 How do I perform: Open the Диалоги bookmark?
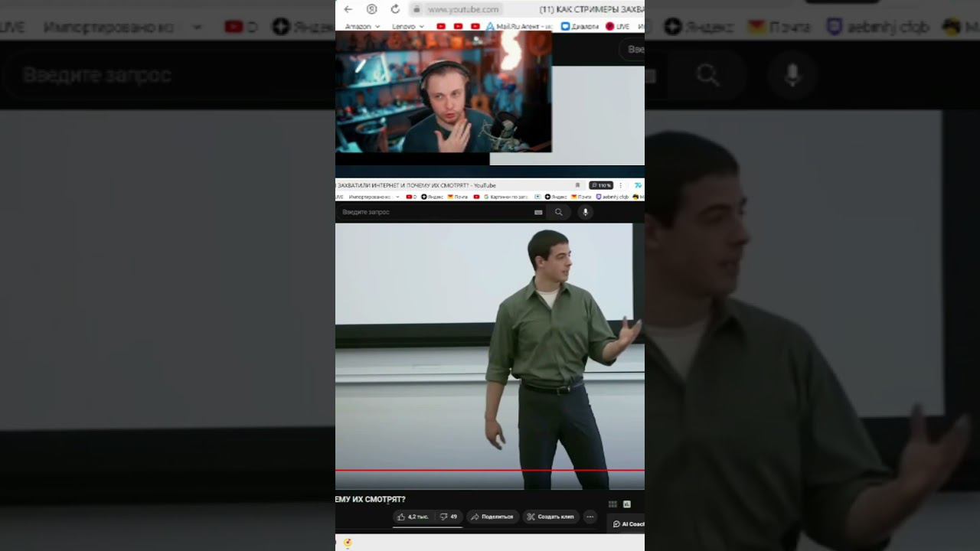580,26
